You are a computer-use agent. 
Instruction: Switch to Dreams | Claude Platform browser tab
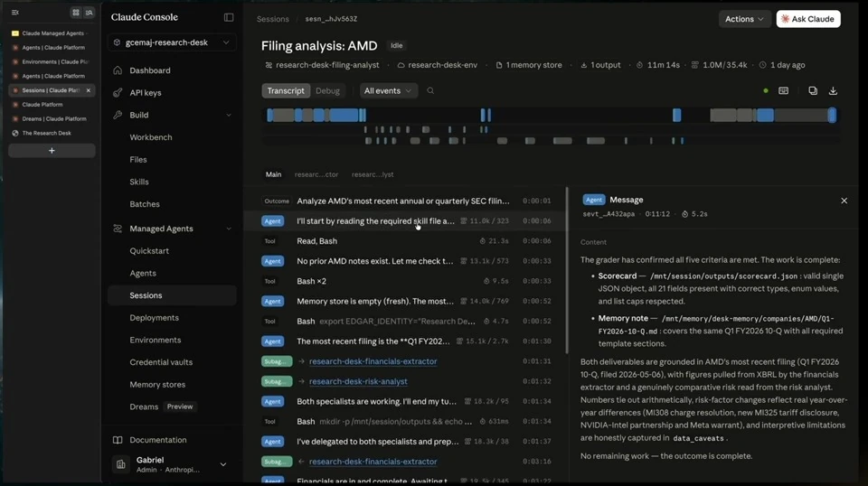pyautogui.click(x=52, y=119)
